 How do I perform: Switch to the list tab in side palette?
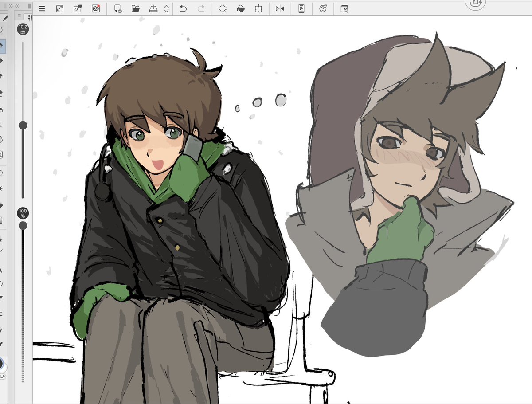coord(20,16)
